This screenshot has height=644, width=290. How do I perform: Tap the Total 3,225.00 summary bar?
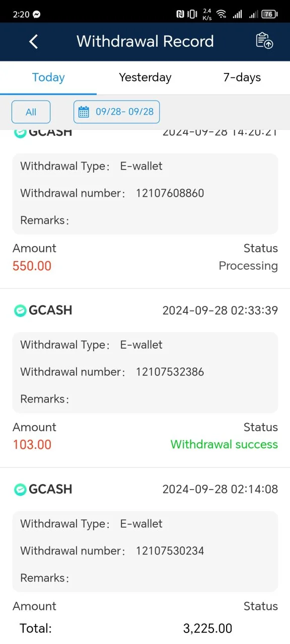(x=145, y=628)
